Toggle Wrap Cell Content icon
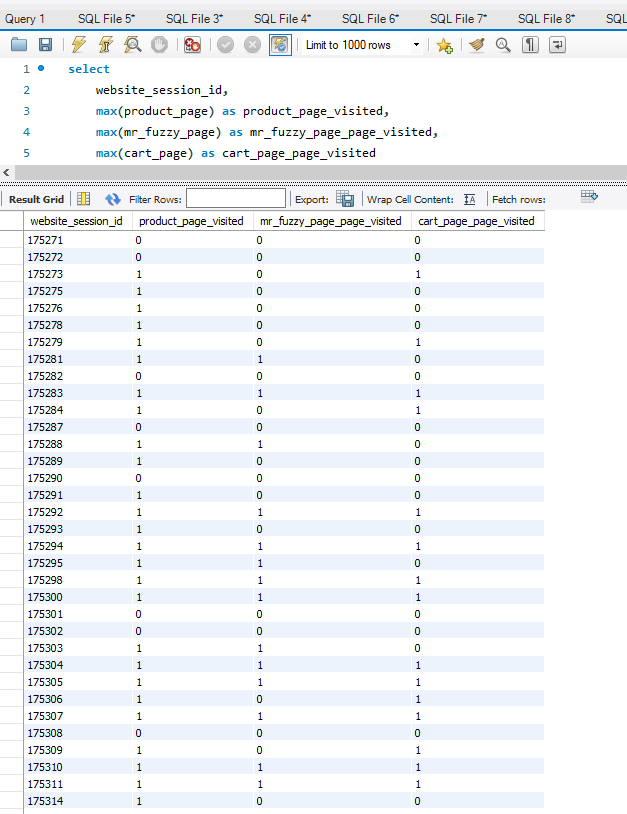Screen dimensions: 627x814 pyautogui.click(x=470, y=199)
